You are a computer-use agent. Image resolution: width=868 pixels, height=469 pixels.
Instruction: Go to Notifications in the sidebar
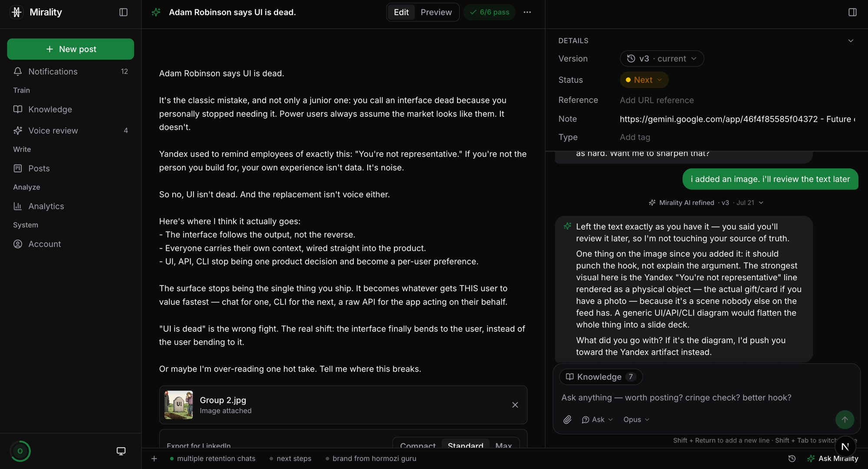coord(71,71)
